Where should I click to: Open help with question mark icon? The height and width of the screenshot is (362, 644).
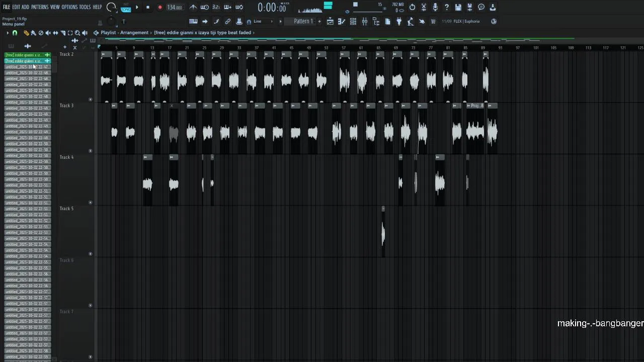click(447, 7)
